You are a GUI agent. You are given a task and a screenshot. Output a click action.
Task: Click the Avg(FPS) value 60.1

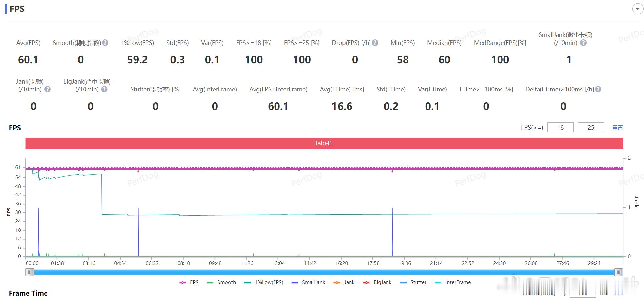coord(28,60)
